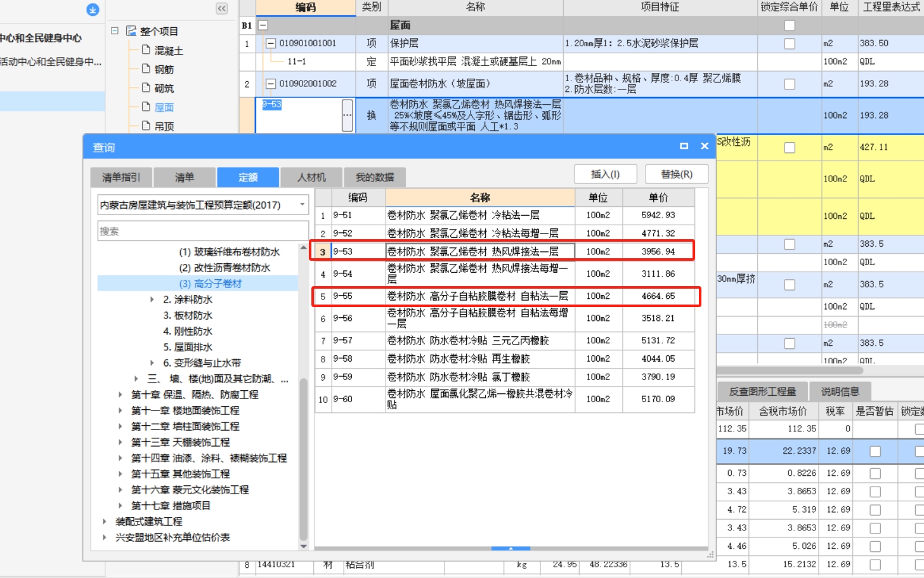This screenshot has height=578, width=924.
Task: Toggle 是否暂估 checkbox in the 4.46 row
Action: point(875,546)
